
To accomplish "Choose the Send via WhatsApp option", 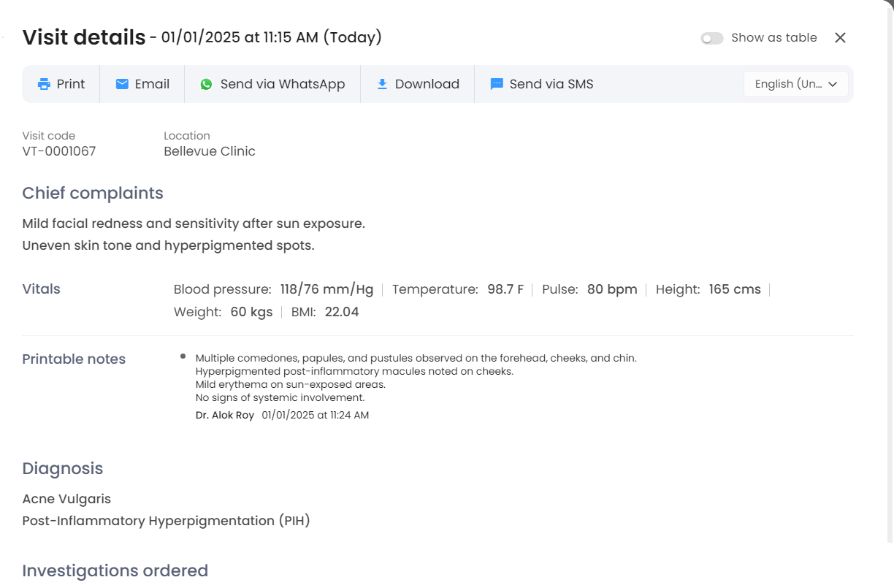I will [282, 84].
